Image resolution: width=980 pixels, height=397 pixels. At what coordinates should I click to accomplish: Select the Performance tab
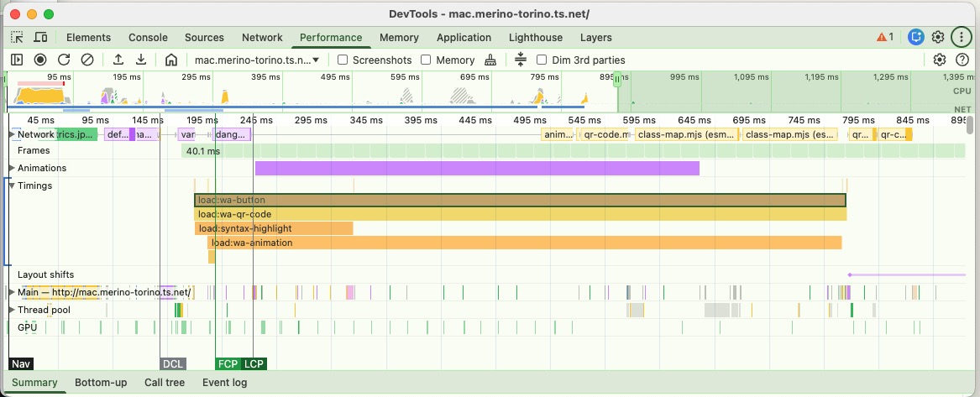331,38
